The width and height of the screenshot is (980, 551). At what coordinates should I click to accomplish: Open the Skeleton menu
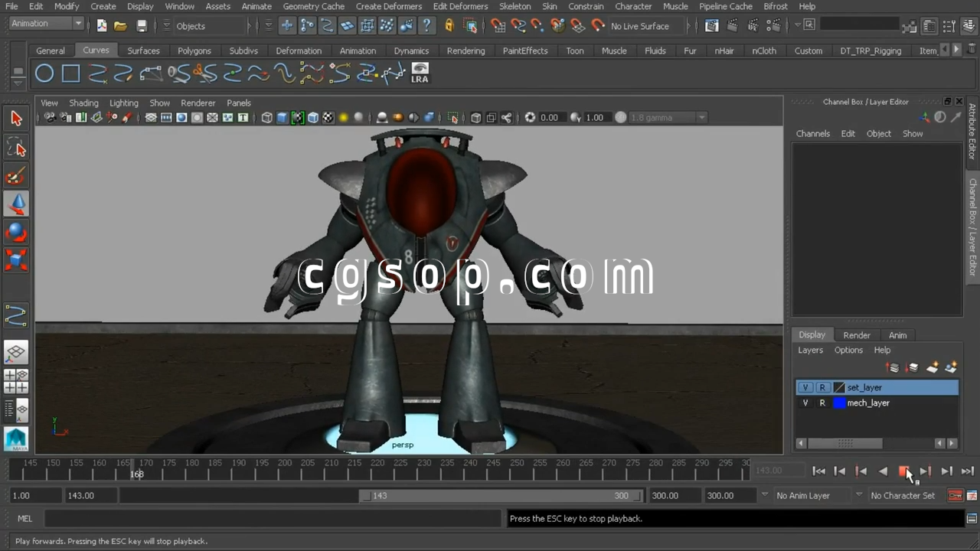click(514, 6)
